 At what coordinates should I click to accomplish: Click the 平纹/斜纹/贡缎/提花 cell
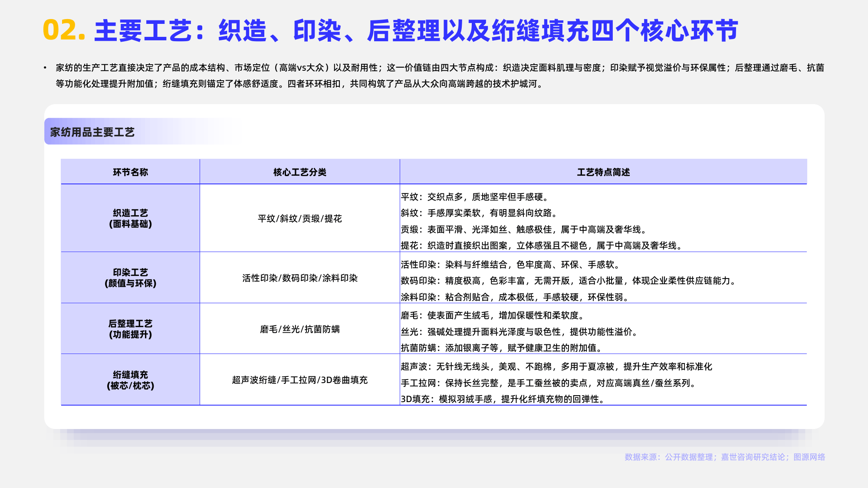click(299, 219)
